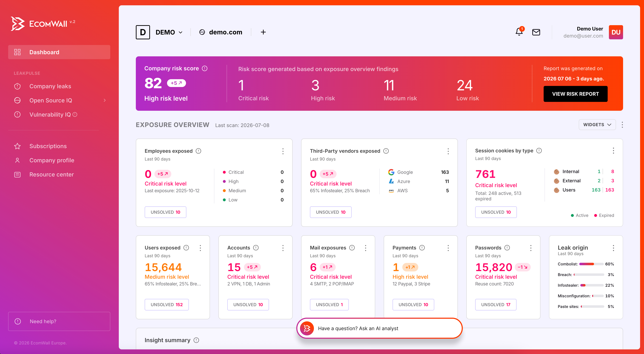644x354 pixels.
Task: Open three-dot menu on Employees exposed card
Action: tap(283, 151)
